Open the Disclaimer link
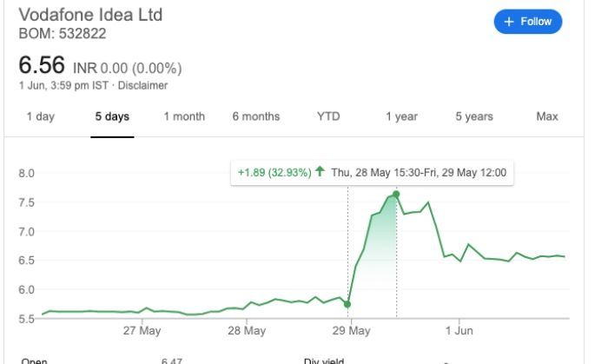The width and height of the screenshot is (608, 364). (142, 86)
